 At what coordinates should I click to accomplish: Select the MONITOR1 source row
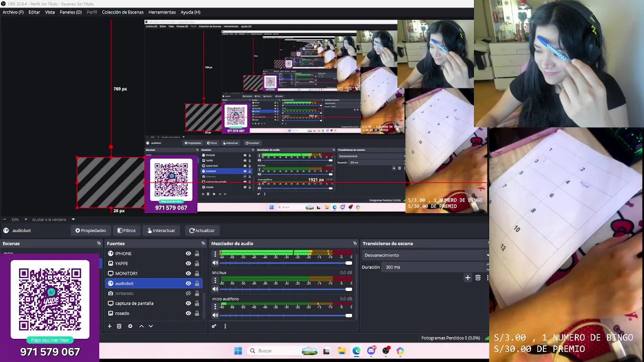tap(153, 274)
